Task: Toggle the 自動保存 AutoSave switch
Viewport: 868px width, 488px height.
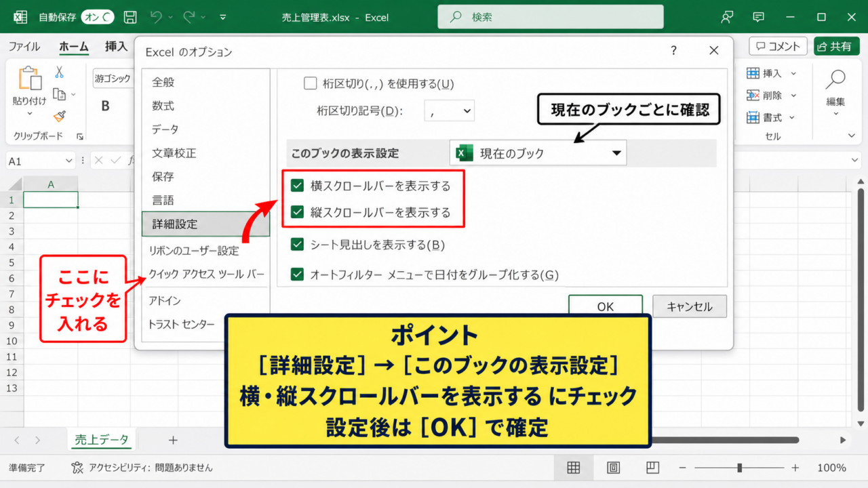Action: click(x=98, y=17)
